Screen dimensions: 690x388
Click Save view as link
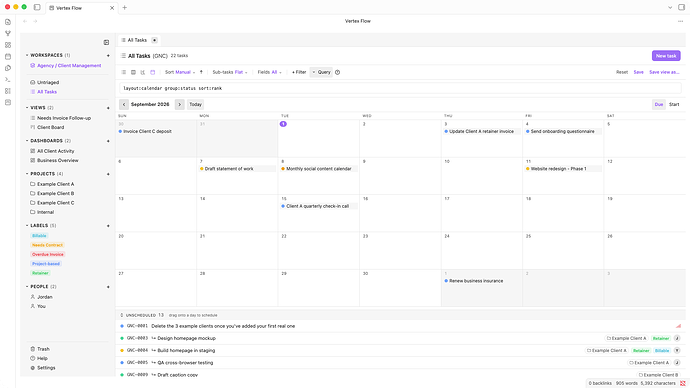[664, 72]
